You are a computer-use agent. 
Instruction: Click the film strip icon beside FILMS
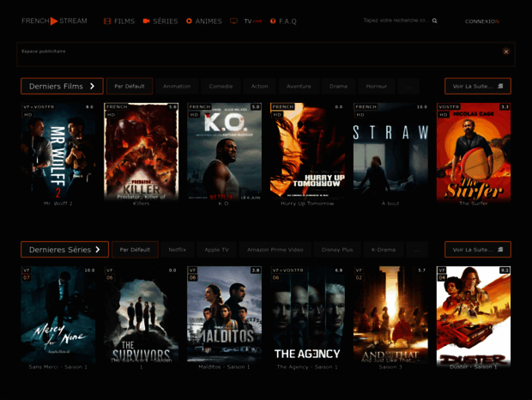coord(107,21)
